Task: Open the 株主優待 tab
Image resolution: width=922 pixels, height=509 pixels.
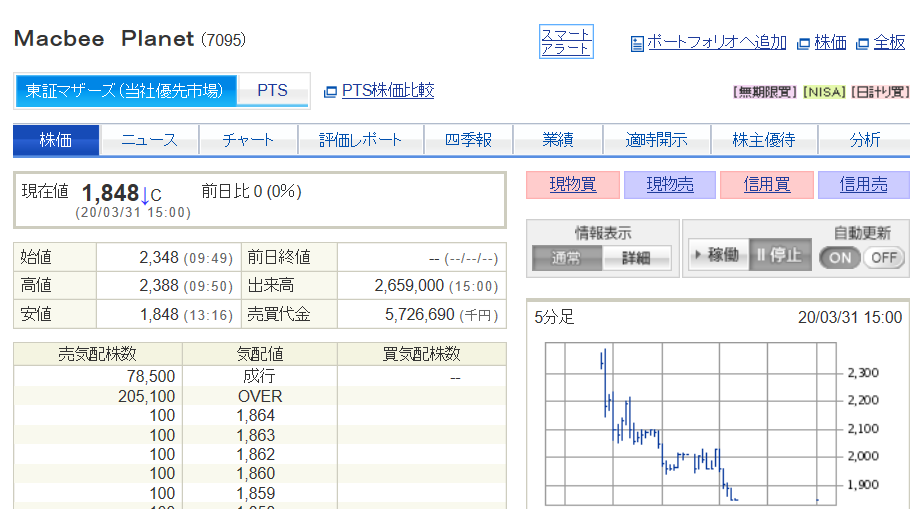Action: (764, 140)
